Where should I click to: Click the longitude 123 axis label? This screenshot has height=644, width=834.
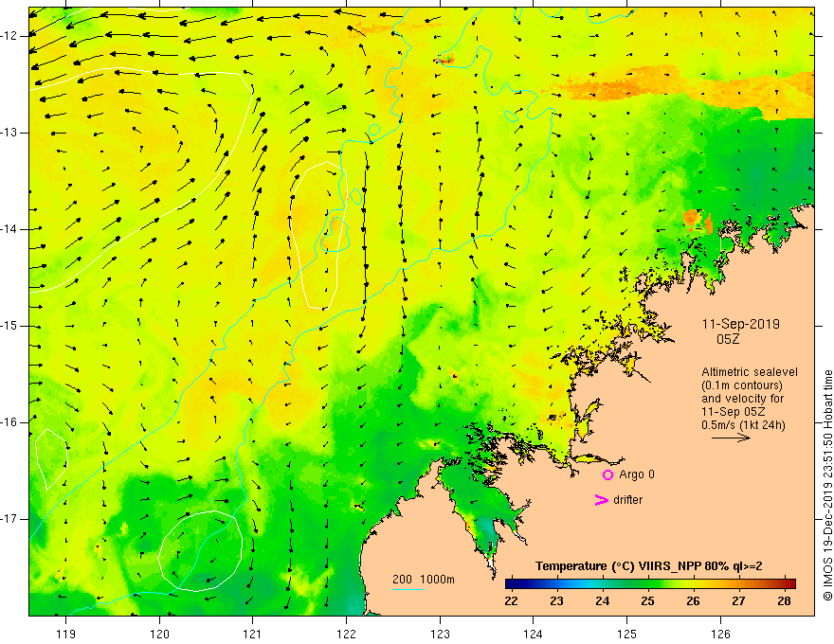(440, 634)
